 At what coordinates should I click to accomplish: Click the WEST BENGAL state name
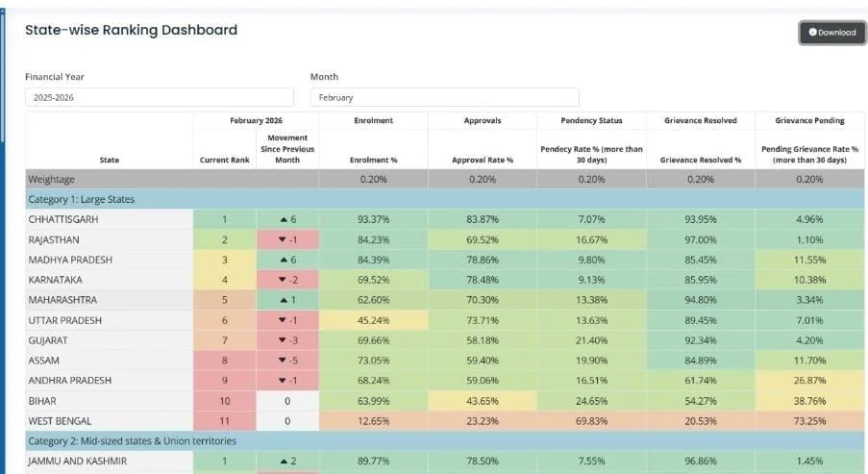click(x=61, y=421)
